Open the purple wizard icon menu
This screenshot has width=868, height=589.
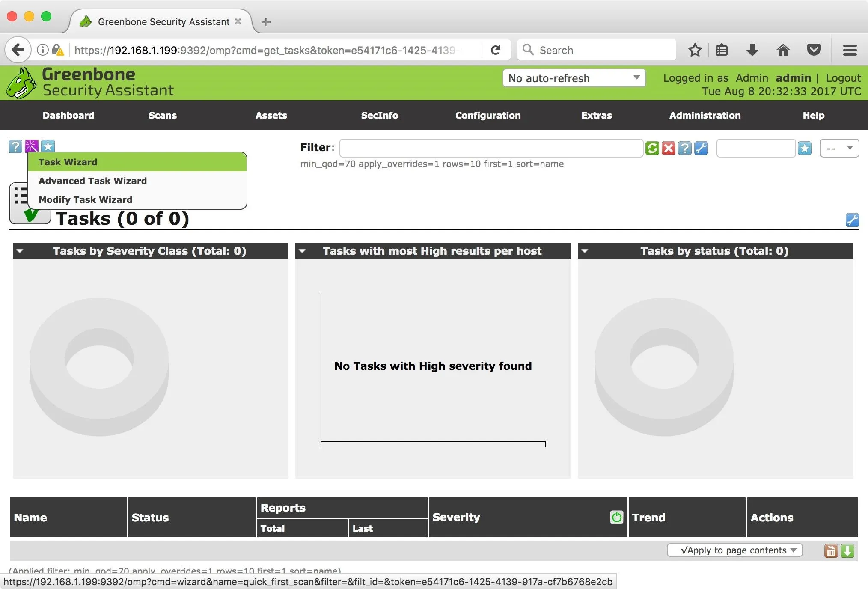click(31, 146)
